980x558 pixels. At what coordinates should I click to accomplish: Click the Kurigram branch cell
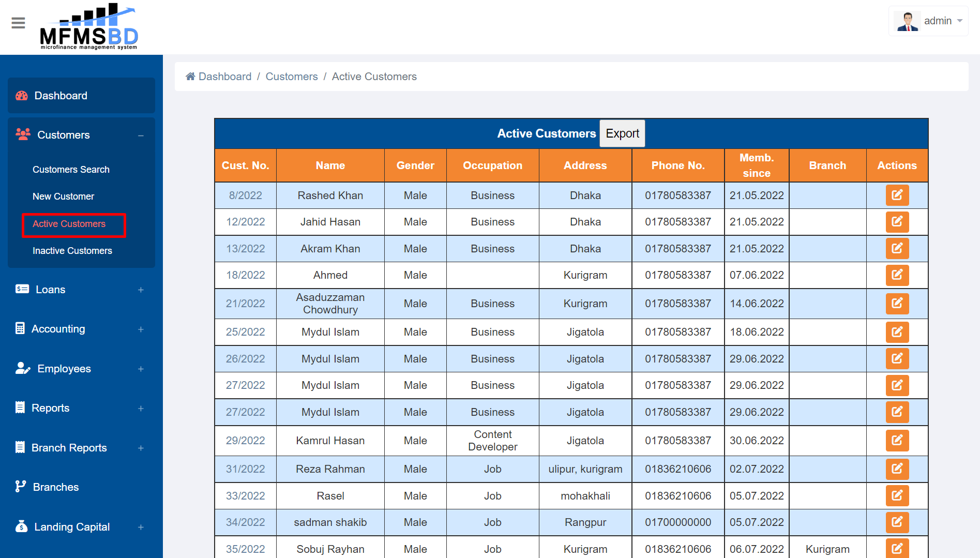click(827, 549)
